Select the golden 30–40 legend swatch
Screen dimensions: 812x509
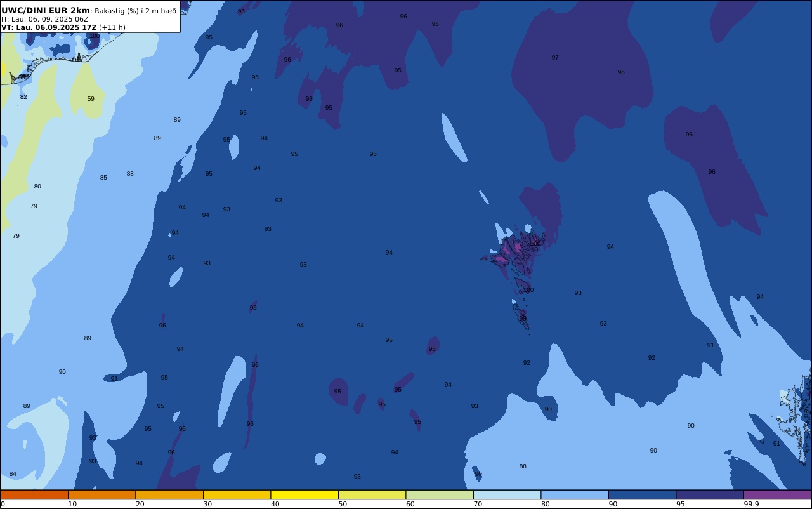237,494
